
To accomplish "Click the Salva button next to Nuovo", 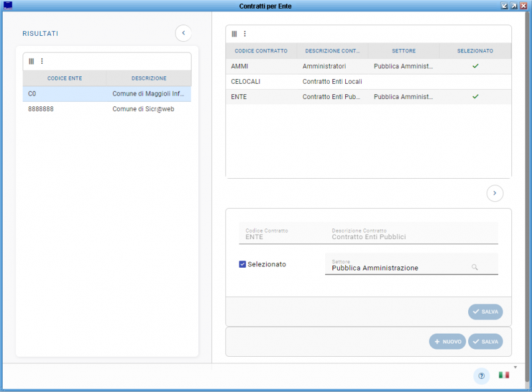I will pos(485,342).
